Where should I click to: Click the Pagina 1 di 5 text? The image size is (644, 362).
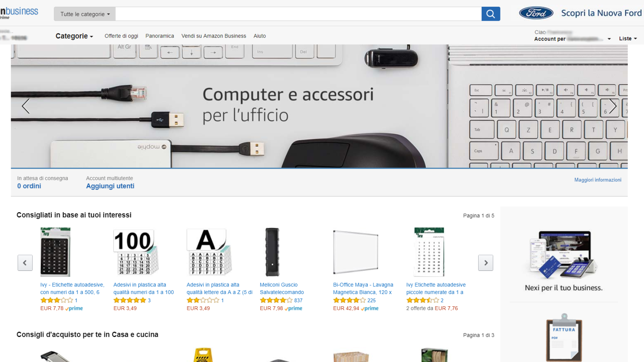pos(479,216)
